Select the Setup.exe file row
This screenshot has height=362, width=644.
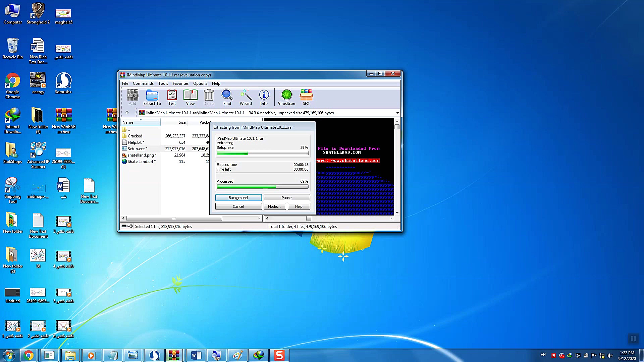coord(165,149)
